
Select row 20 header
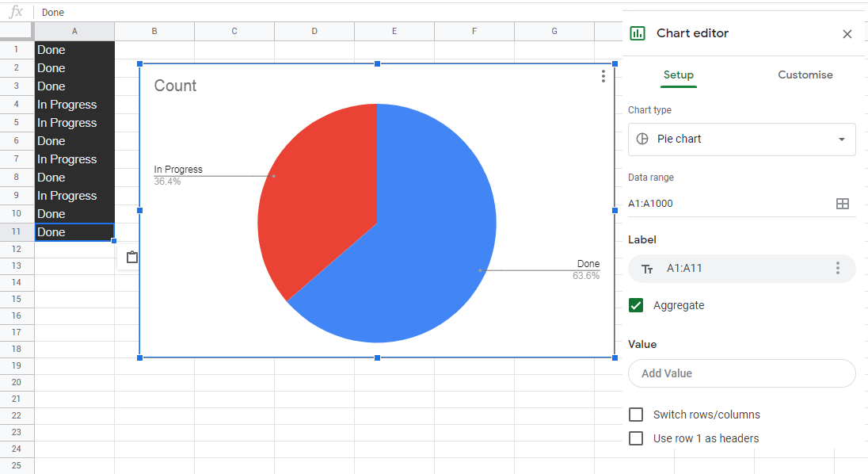(x=17, y=382)
